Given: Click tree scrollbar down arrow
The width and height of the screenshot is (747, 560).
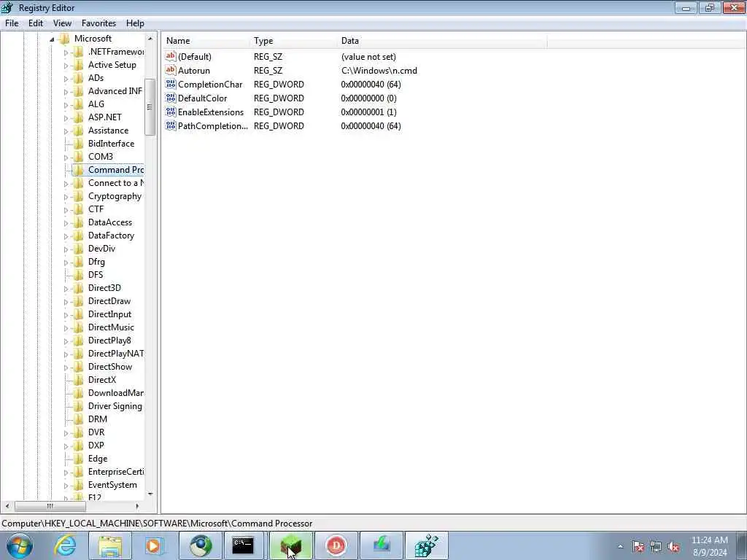Looking at the screenshot, I should point(150,494).
